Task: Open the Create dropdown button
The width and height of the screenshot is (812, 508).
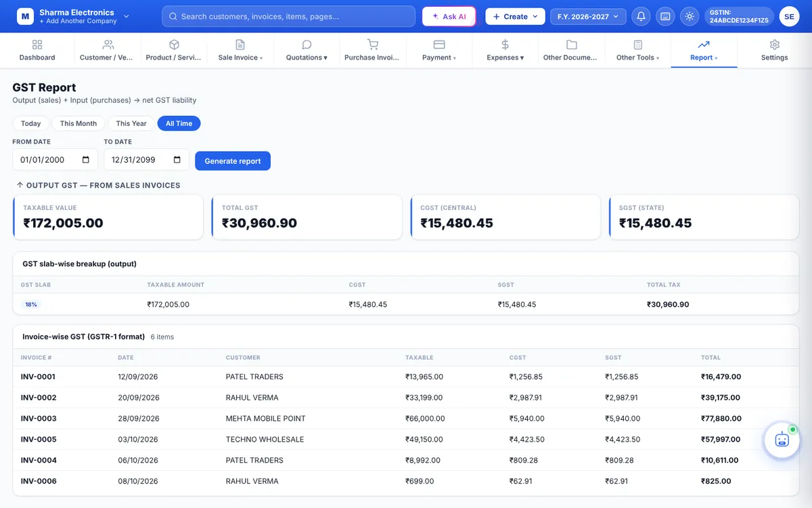Action: point(515,16)
